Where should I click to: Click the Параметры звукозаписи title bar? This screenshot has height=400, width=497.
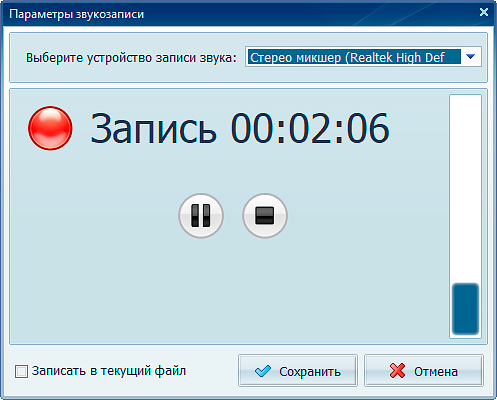(x=233, y=14)
